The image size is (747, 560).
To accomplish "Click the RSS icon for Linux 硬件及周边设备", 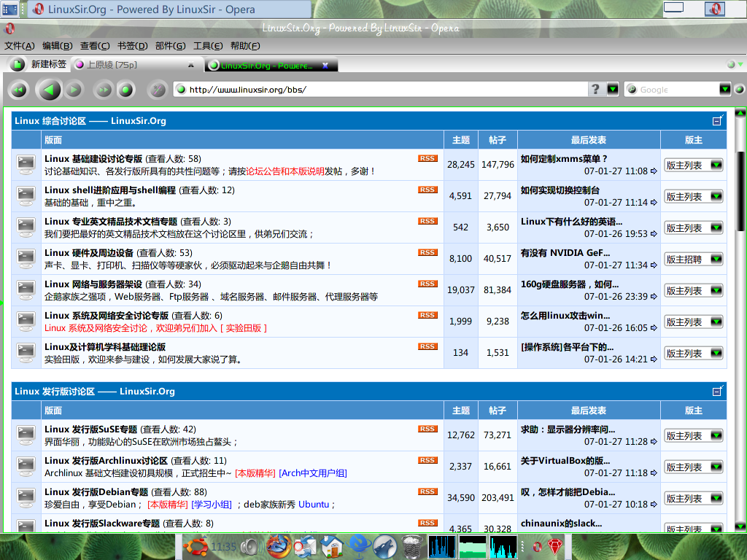I will pyautogui.click(x=427, y=252).
